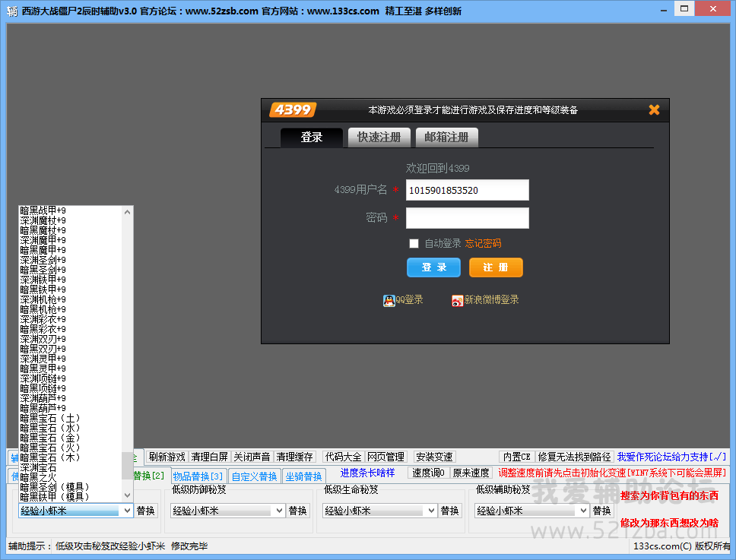
Task: Click the 刷新游戏 button
Action: point(167,457)
